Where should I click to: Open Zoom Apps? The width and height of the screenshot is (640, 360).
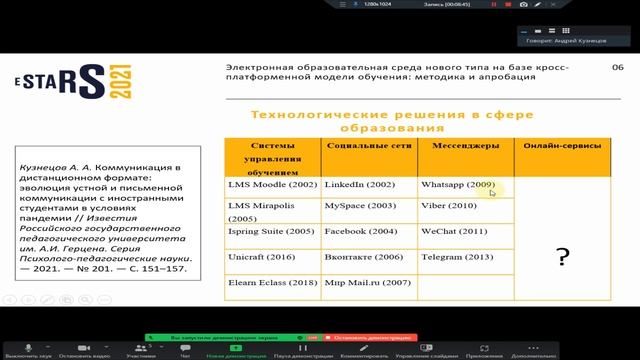click(x=484, y=351)
